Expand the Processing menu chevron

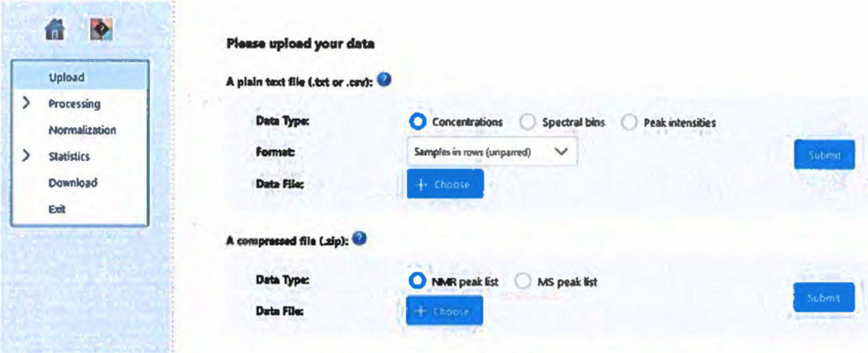click(x=26, y=103)
